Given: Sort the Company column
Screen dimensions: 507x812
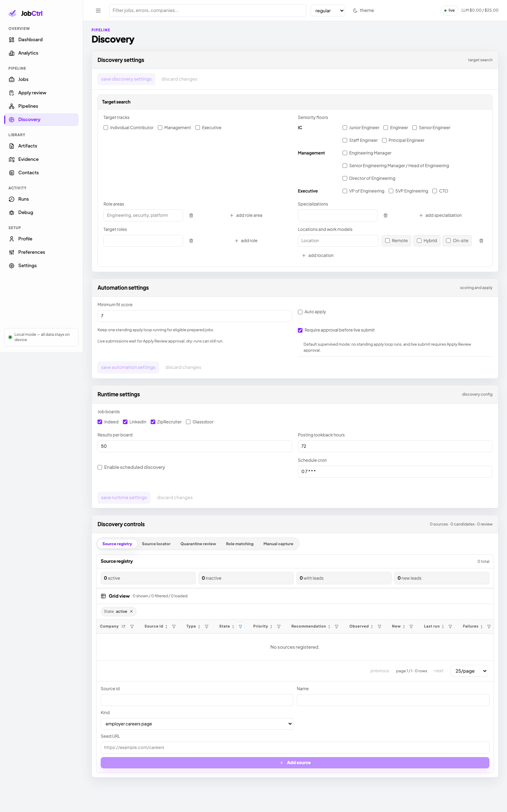Looking at the screenshot, I should (x=124, y=627).
